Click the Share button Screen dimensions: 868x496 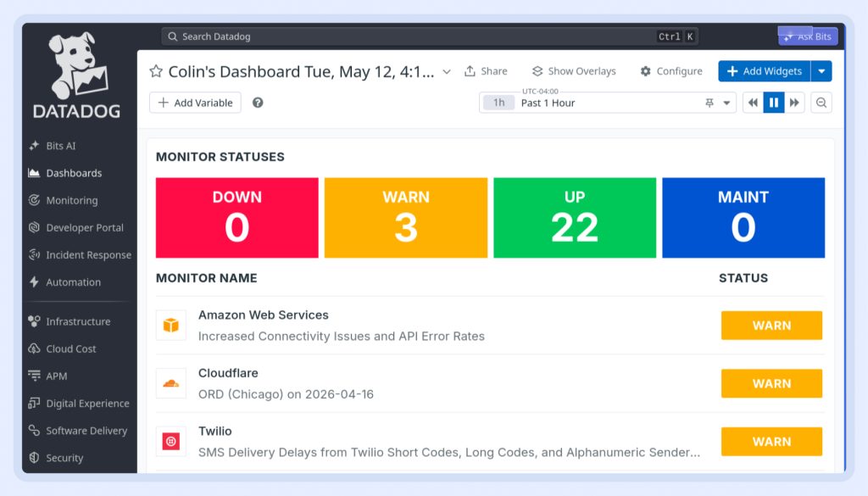tap(486, 71)
